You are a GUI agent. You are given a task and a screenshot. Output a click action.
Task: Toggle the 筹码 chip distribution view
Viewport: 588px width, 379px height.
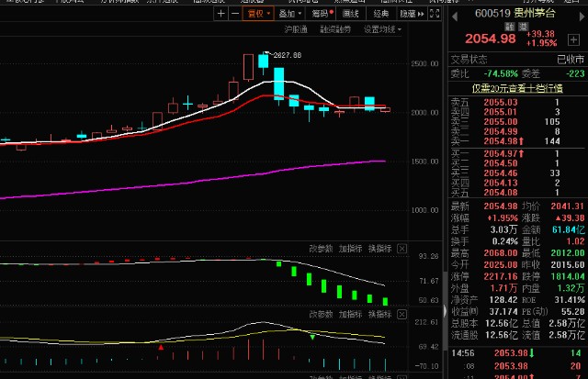(x=319, y=14)
